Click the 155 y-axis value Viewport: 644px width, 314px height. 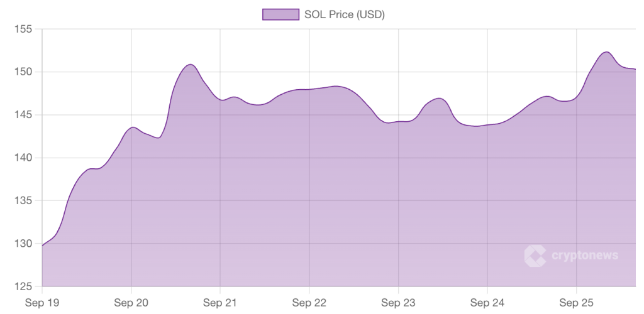click(x=25, y=30)
